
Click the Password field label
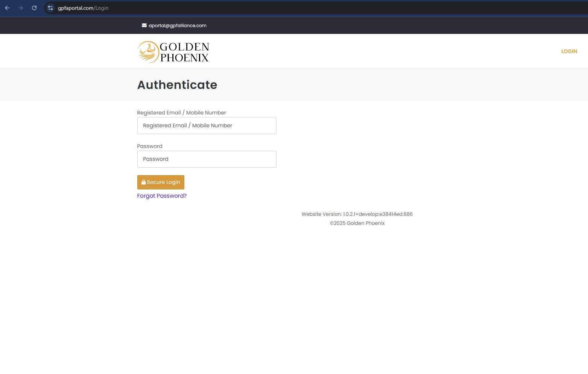[x=150, y=146]
